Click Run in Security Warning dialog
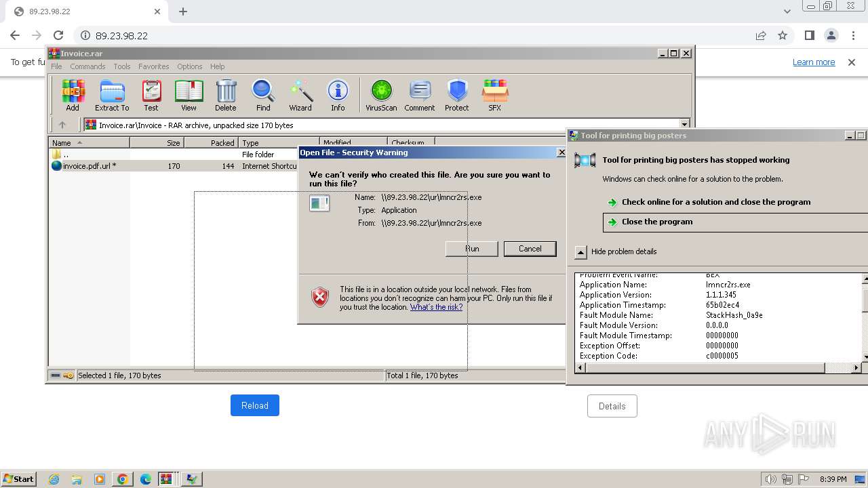 [x=472, y=249]
